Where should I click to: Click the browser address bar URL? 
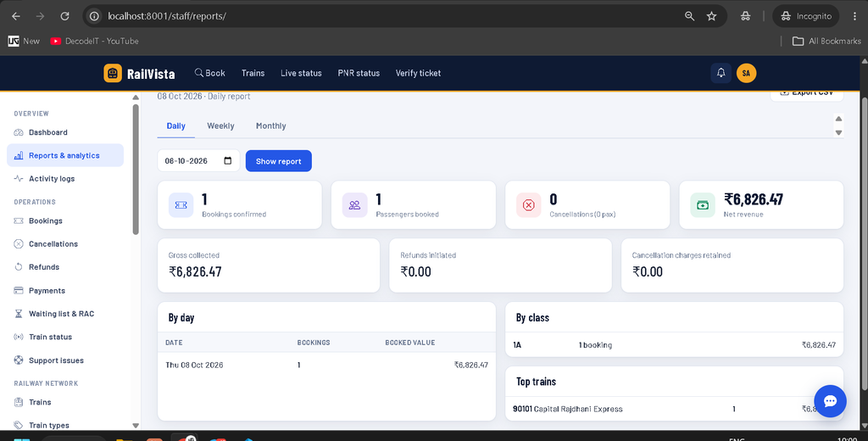(x=167, y=16)
